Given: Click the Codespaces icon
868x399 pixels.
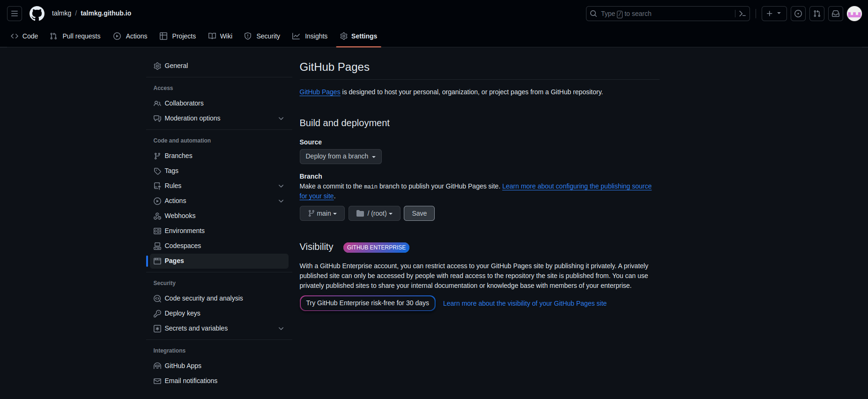Looking at the screenshot, I should click(157, 246).
